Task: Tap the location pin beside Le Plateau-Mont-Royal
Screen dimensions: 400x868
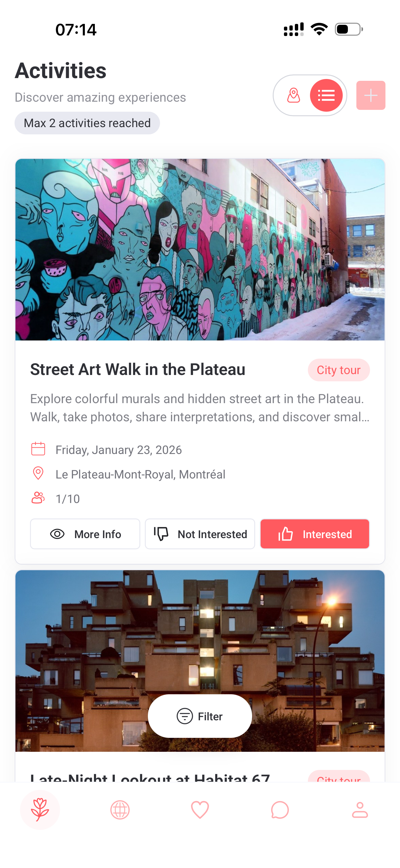Action: (38, 473)
